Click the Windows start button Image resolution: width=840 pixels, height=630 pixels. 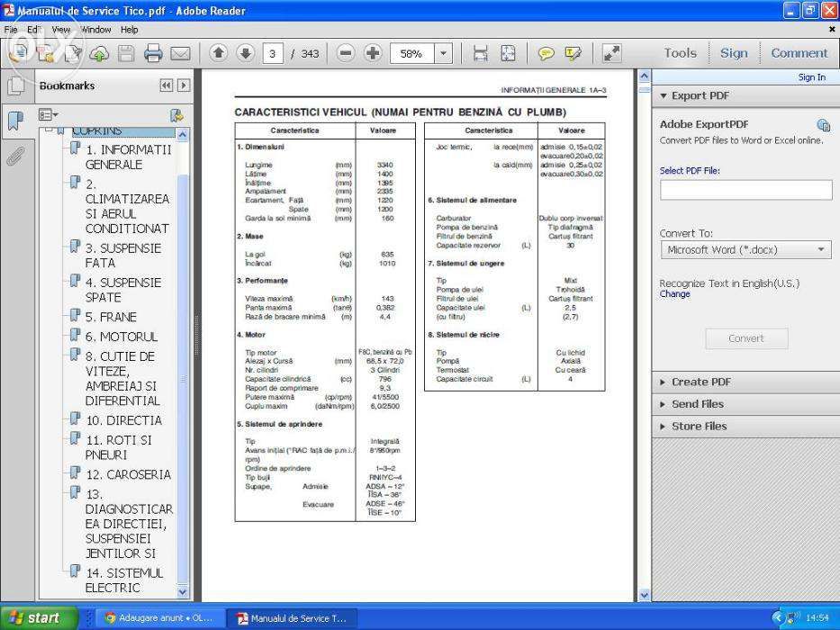click(39, 617)
